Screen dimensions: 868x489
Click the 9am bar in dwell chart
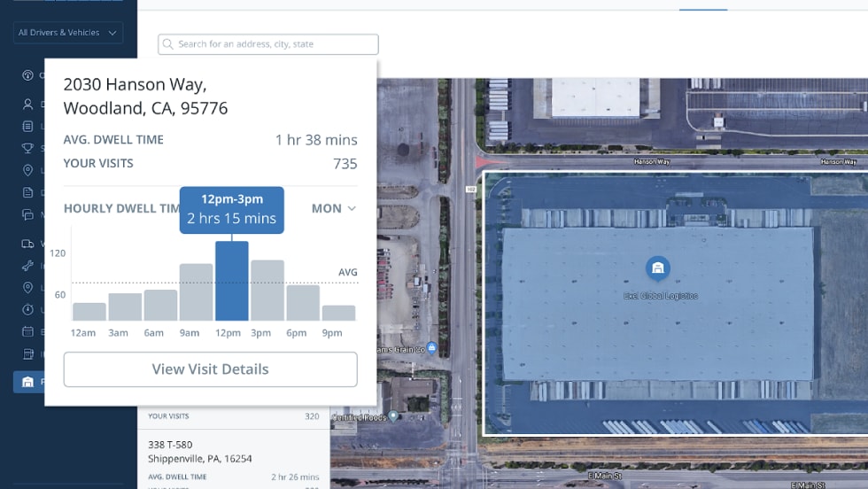[x=196, y=292]
